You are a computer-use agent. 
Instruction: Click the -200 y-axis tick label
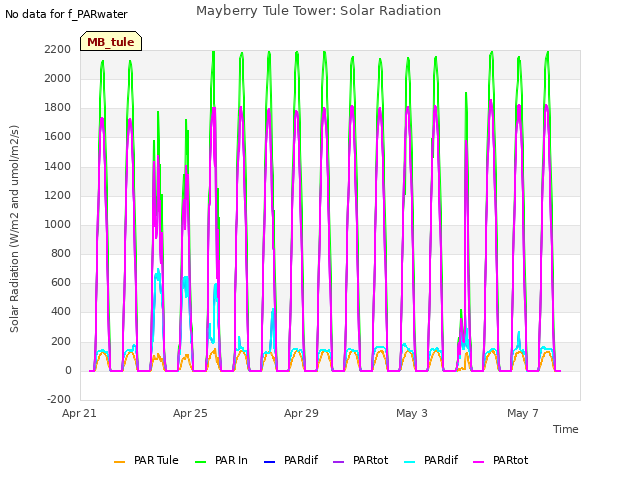click(59, 399)
